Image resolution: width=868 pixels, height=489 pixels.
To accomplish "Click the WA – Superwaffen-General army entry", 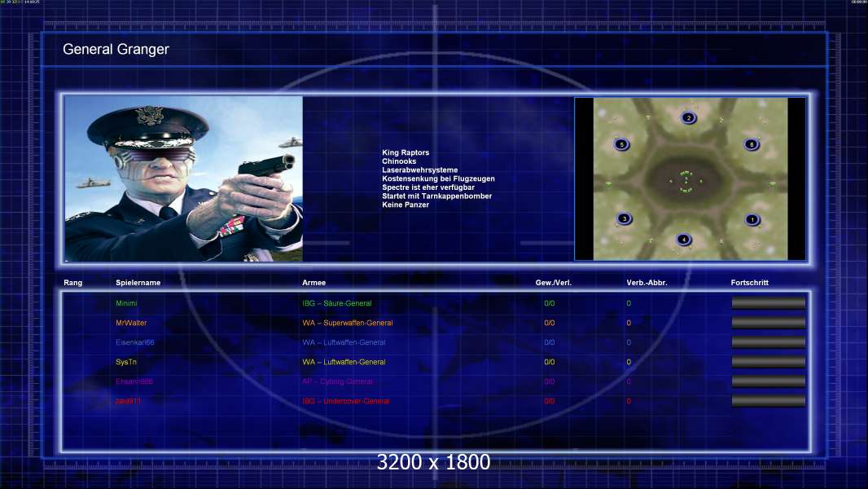I will point(347,323).
